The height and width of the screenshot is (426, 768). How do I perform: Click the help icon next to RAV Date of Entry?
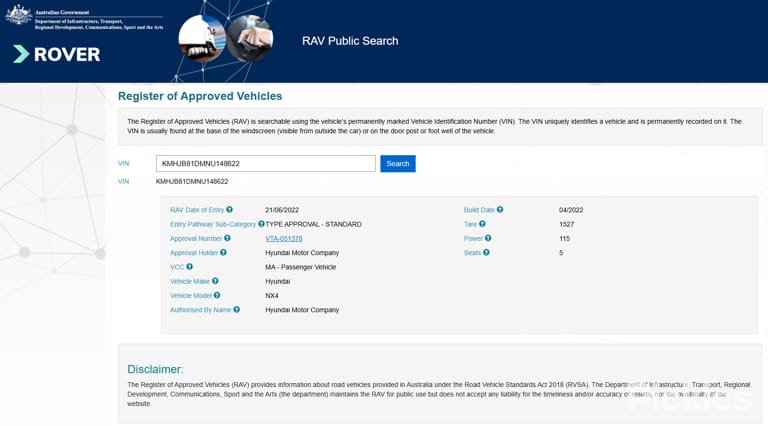(x=229, y=210)
